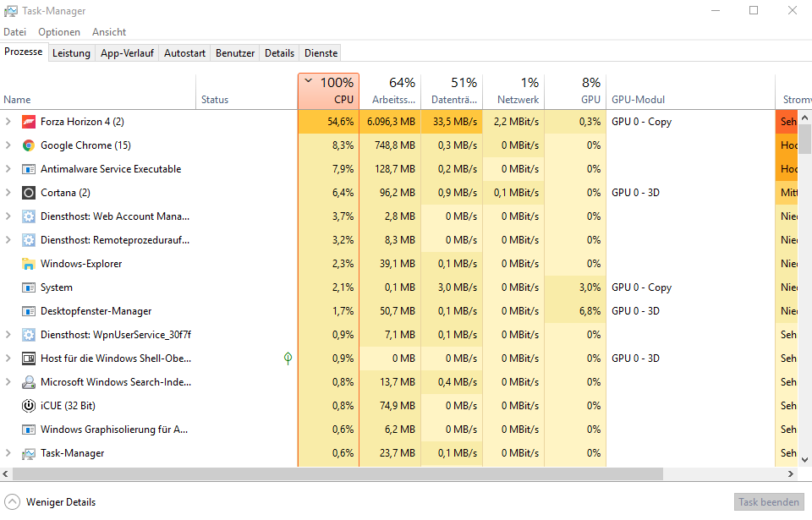Click the Desktopfenster-Manager icon
This screenshot has height=520, width=812.
coord(29,311)
